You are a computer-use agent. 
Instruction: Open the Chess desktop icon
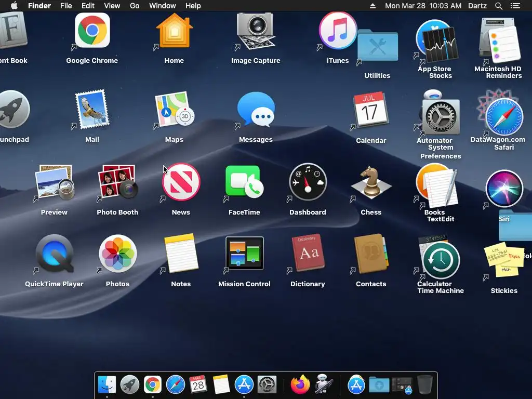(x=371, y=182)
